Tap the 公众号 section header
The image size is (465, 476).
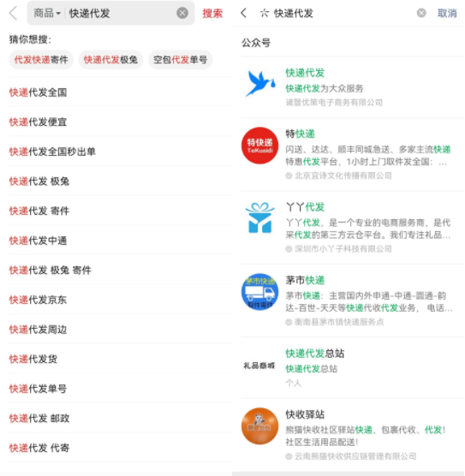(256, 43)
